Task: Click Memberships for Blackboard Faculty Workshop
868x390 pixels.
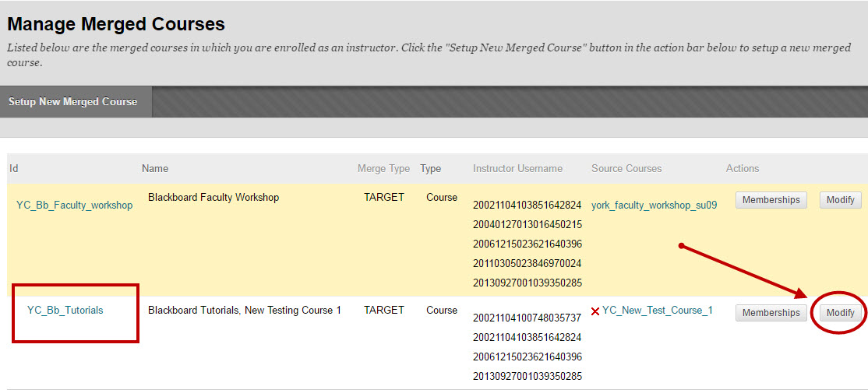Action: 771,200
